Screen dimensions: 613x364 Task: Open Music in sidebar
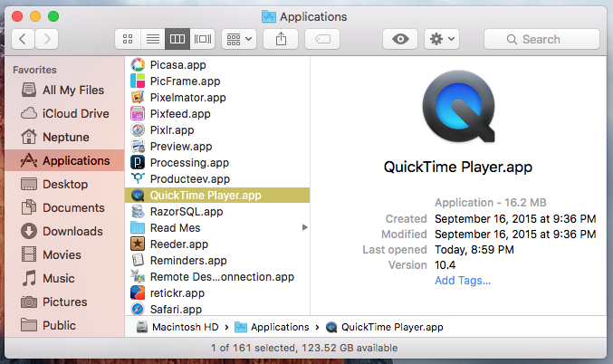pos(64,278)
